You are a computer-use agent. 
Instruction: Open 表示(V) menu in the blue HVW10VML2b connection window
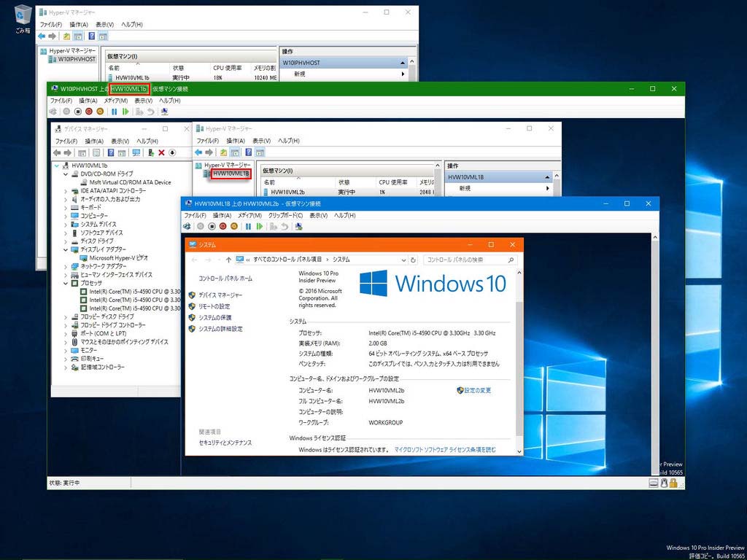click(x=319, y=216)
